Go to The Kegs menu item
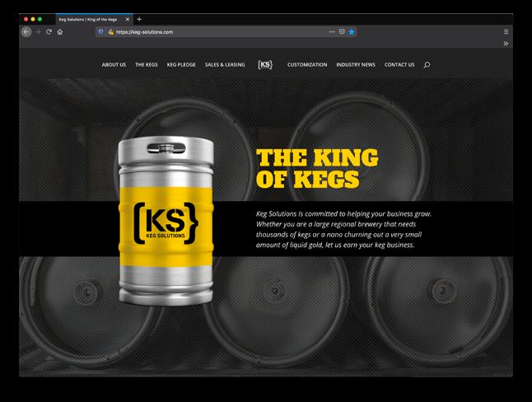This screenshot has width=532, height=402. click(x=147, y=64)
